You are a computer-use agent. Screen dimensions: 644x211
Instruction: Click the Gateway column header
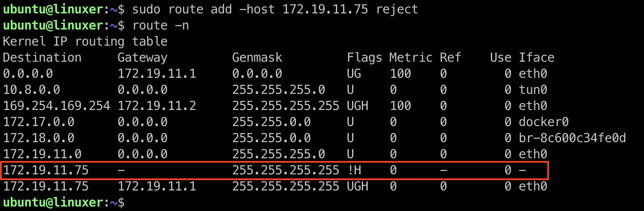142,58
